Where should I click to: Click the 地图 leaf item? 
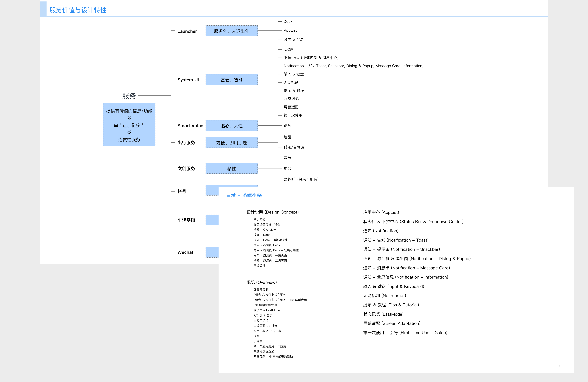tap(287, 137)
